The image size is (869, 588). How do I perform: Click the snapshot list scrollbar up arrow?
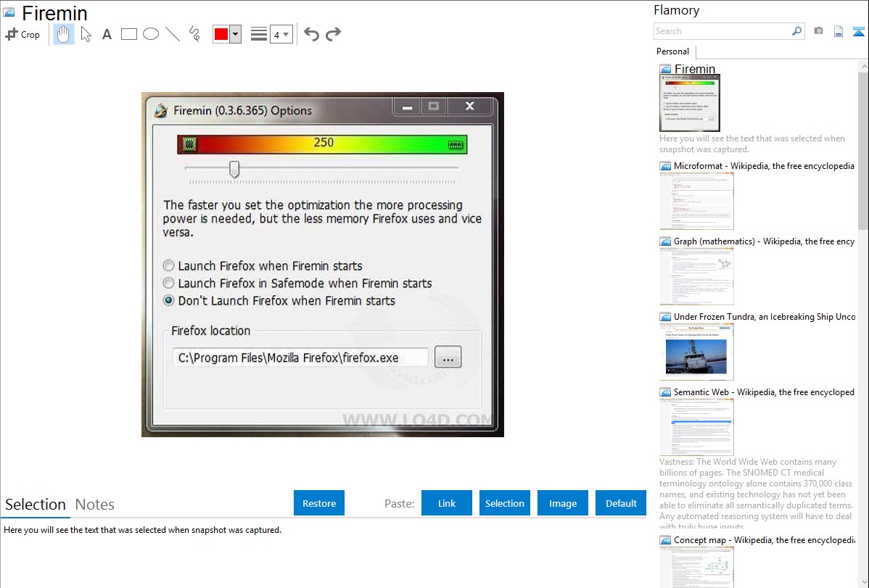pyautogui.click(x=864, y=66)
